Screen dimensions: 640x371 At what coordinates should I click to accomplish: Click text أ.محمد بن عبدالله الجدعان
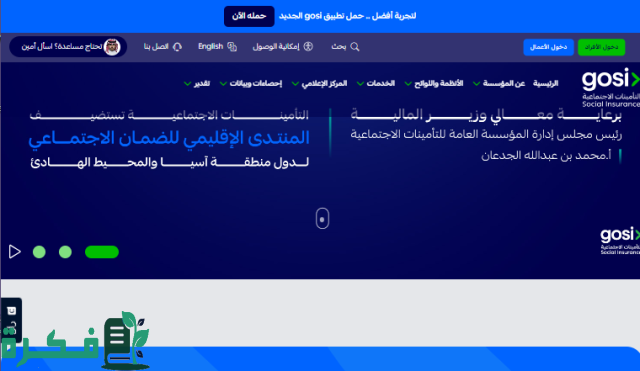click(546, 156)
